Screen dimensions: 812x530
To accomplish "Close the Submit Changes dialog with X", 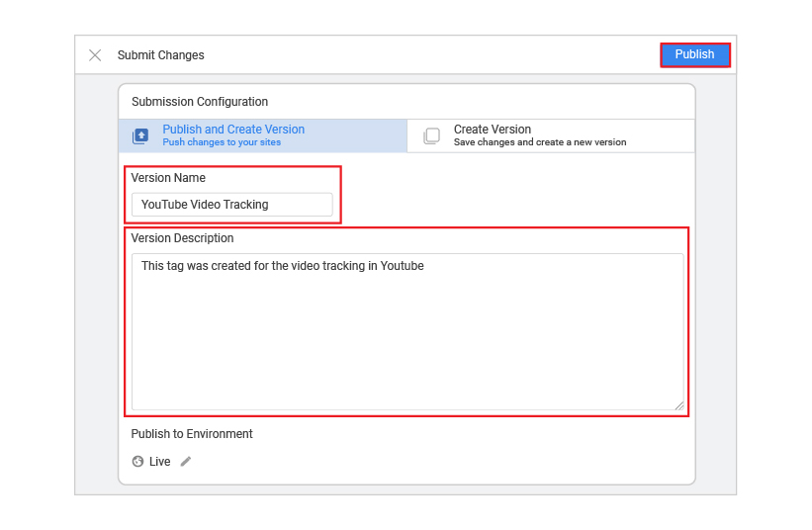I will click(x=95, y=54).
